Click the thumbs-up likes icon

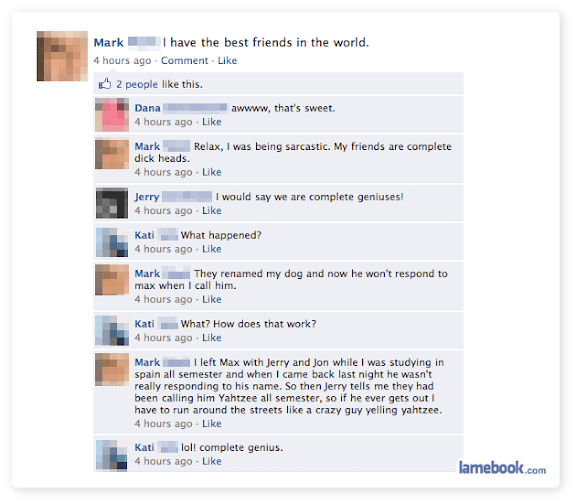(x=105, y=84)
